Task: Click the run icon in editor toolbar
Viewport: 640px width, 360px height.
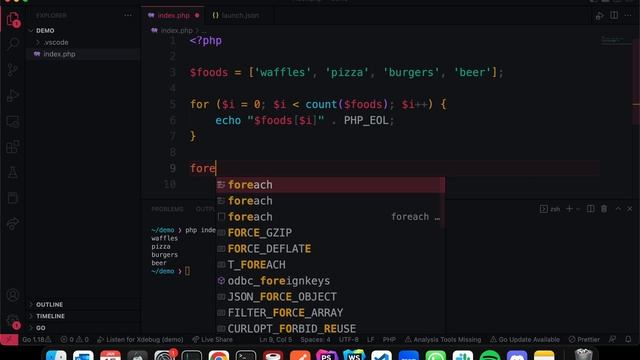Action: pos(599,16)
